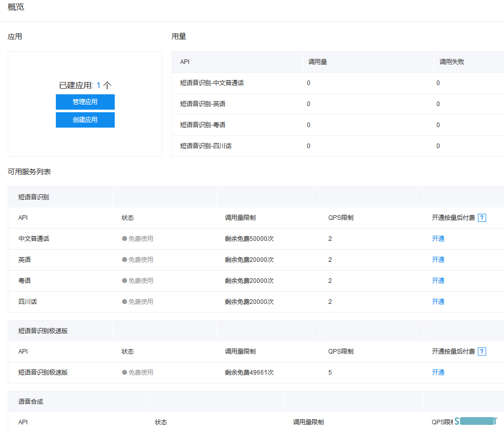Click 免费使用 status for 短语音识别极速版
Viewport: 504px width, 431px height.
[138, 373]
